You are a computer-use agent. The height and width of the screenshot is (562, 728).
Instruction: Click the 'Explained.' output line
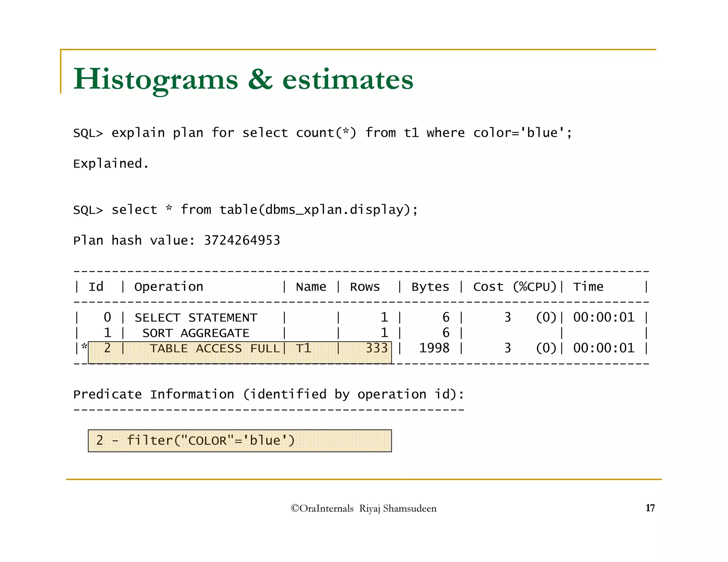coord(111,163)
